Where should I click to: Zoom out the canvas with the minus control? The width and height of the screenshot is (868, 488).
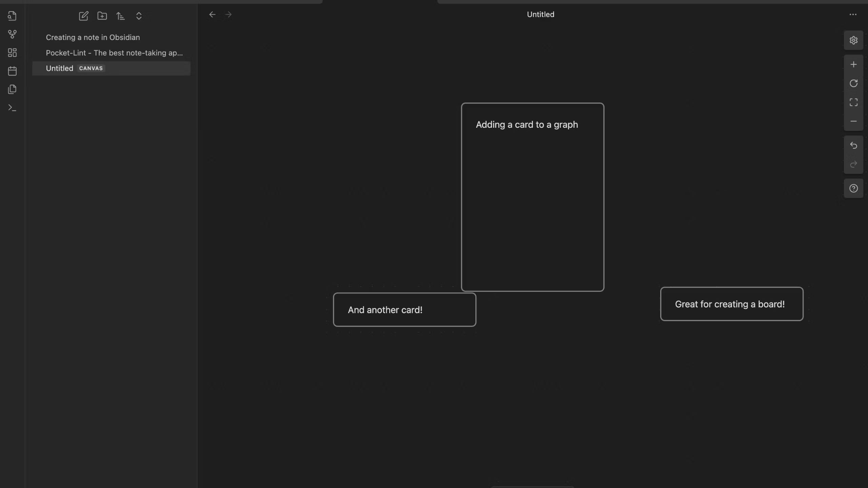pyautogui.click(x=853, y=121)
